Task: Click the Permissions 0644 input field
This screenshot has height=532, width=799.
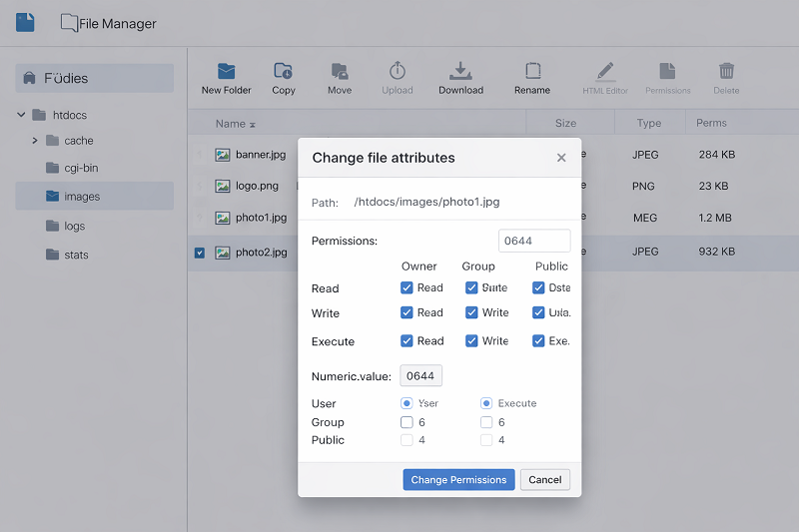Action: tap(534, 241)
